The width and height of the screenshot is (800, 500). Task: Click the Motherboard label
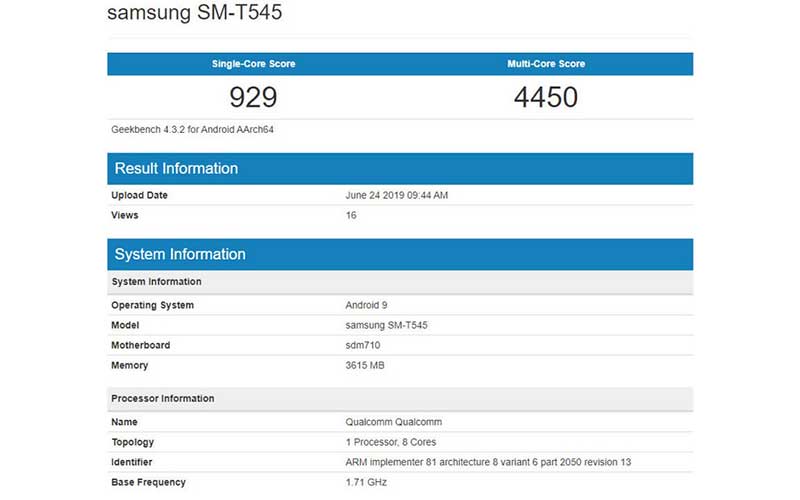[x=141, y=345]
